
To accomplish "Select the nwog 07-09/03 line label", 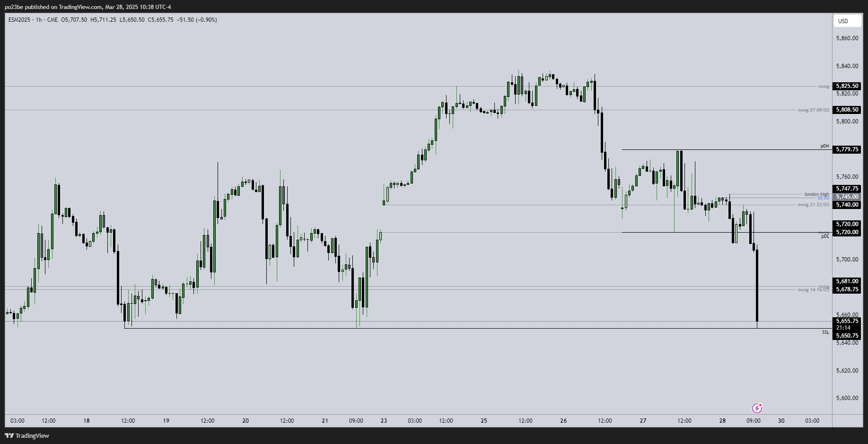I will [x=813, y=110].
